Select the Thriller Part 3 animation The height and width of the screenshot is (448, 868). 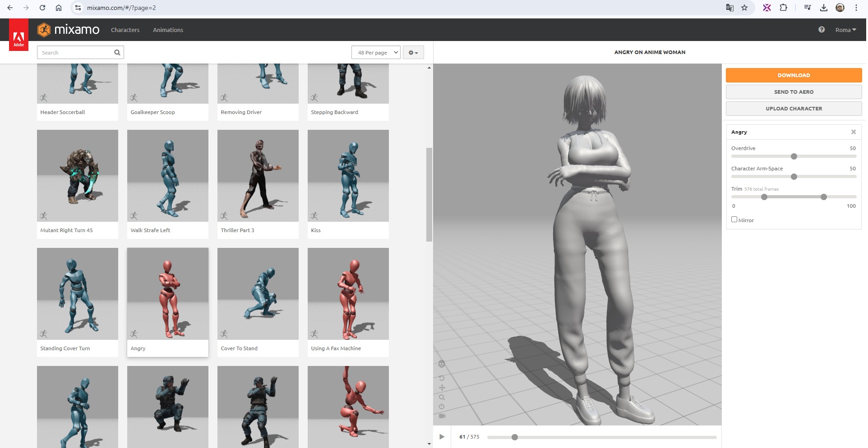tap(258, 184)
